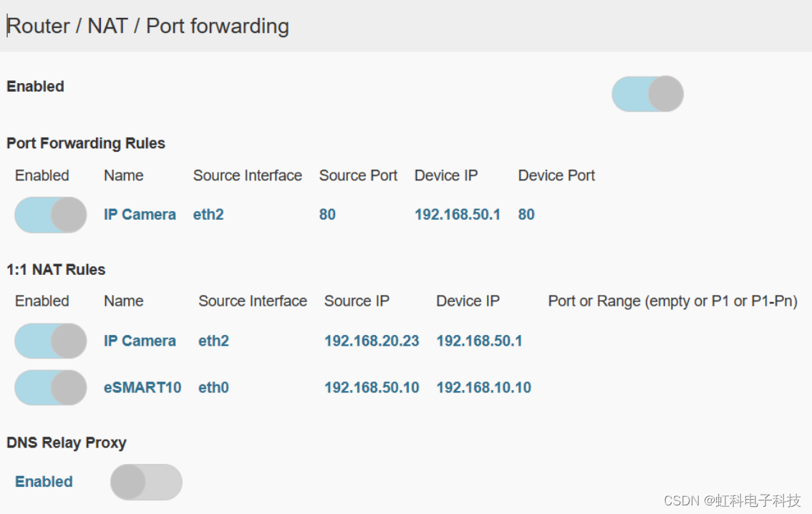The height and width of the screenshot is (514, 812).
Task: Click the Source IP column header
Action: (x=357, y=301)
